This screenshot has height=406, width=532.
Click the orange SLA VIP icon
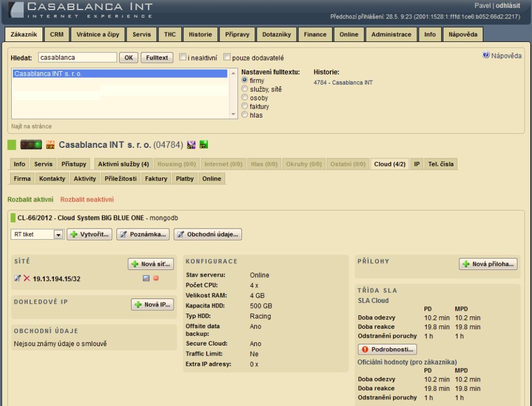50,145
